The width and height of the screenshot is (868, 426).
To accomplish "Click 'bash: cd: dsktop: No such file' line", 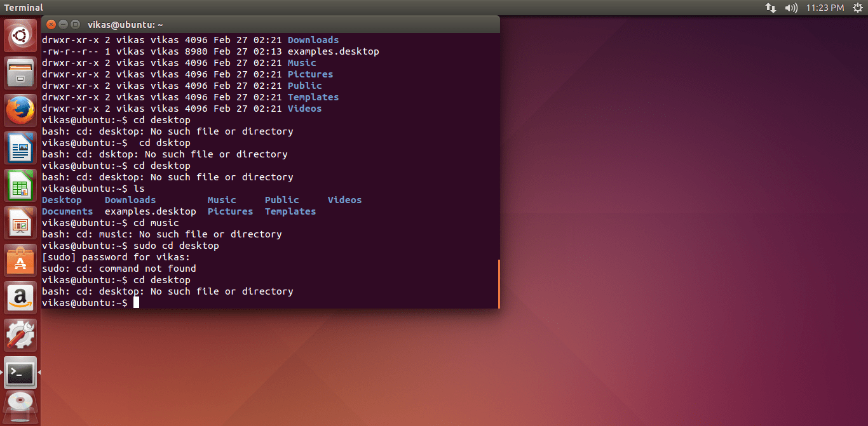I will [x=165, y=154].
